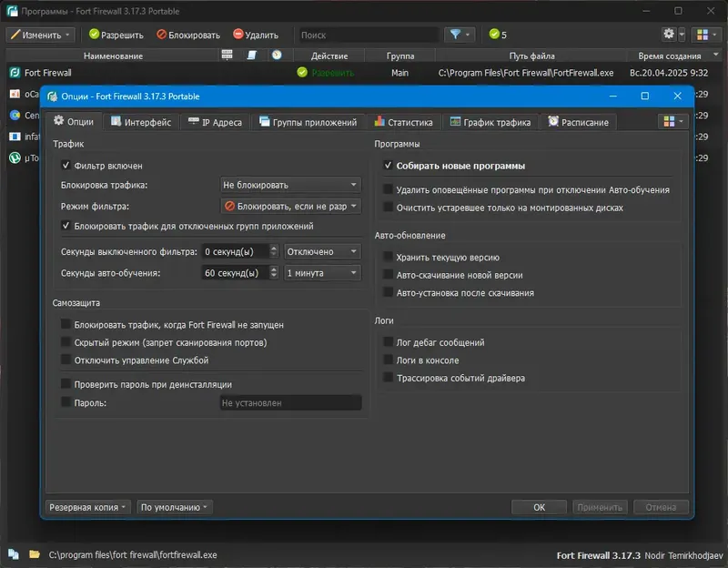Check Проверить пароль при деинсталляции
The height and width of the screenshot is (568, 728).
pos(66,384)
